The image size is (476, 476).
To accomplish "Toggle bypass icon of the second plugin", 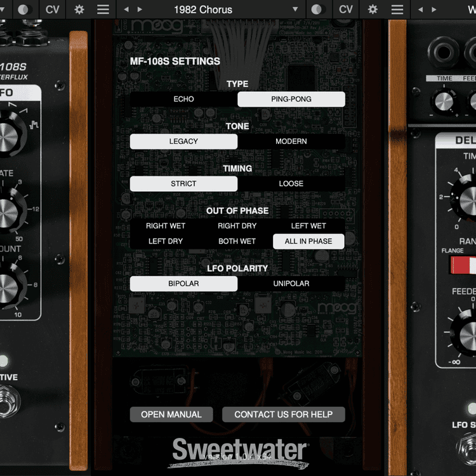I will (x=318, y=10).
